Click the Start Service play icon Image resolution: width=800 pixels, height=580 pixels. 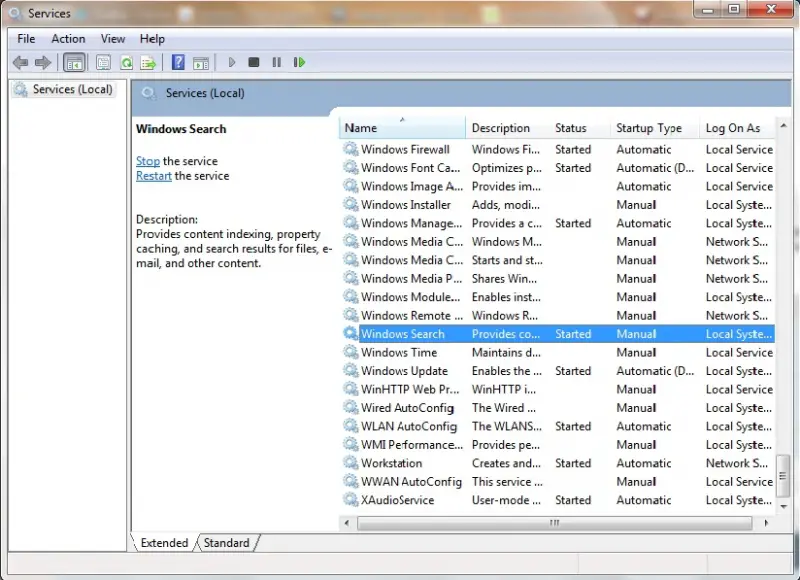coord(232,62)
